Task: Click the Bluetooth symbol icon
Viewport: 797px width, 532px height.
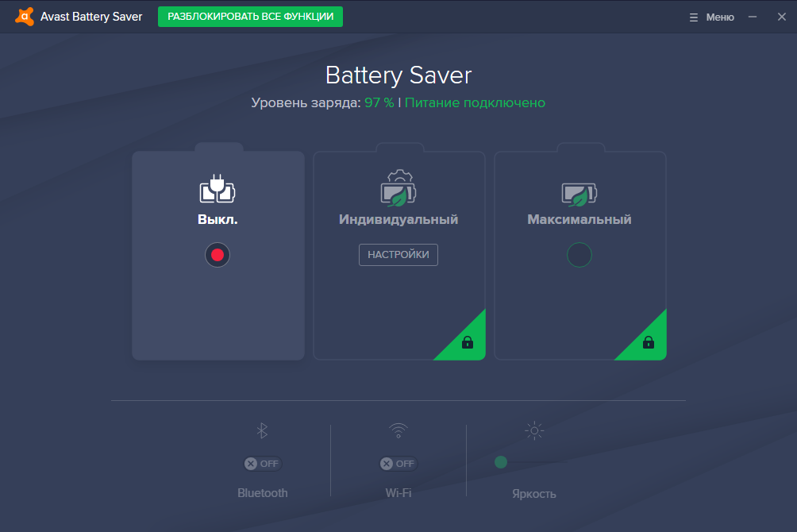Action: [262, 431]
